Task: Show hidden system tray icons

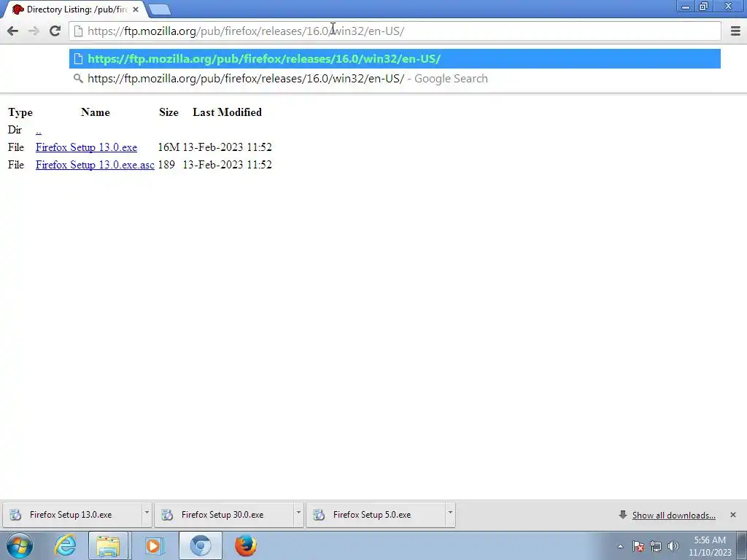Action: point(620,546)
